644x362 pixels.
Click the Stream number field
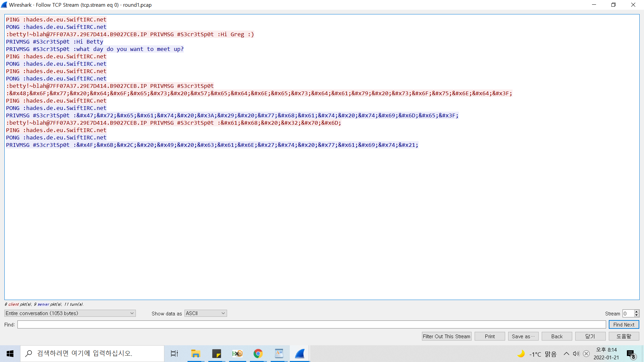628,313
